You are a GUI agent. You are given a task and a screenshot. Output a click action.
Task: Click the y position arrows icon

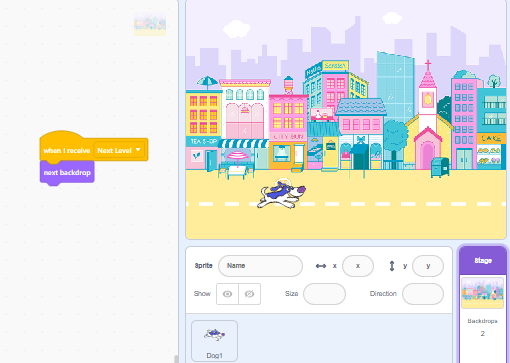tap(392, 266)
